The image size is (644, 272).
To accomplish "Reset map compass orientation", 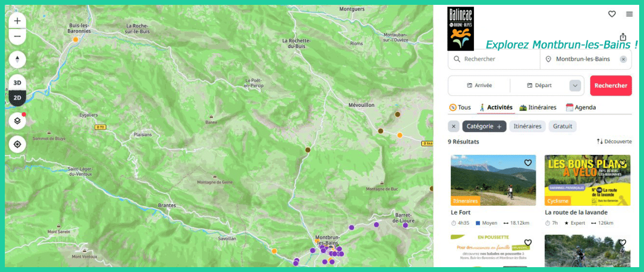I will tap(17, 59).
